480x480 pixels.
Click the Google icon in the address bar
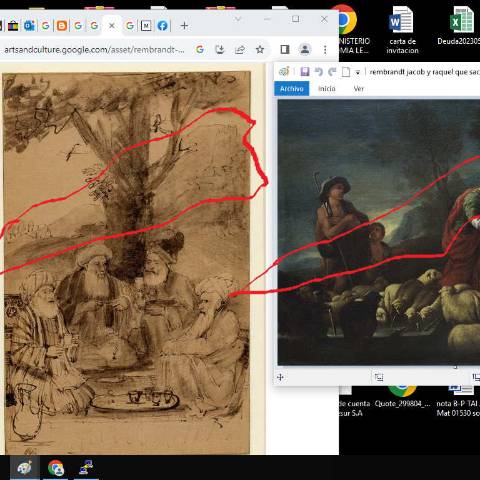[x=200, y=50]
